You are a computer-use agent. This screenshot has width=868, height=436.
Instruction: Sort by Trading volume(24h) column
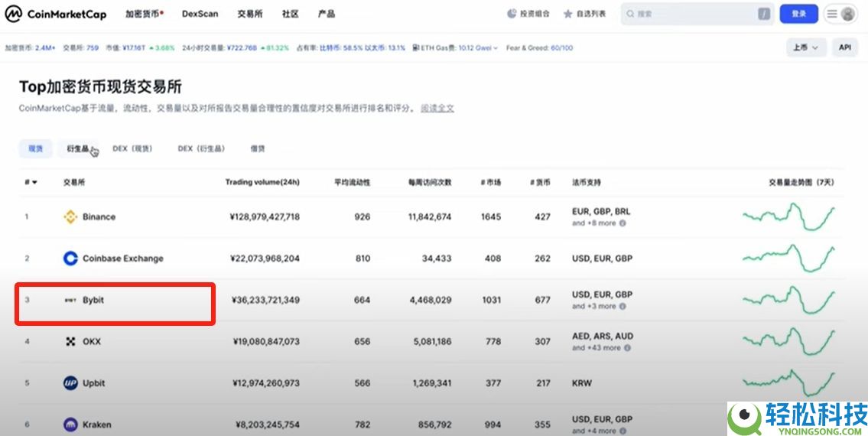pyautogui.click(x=262, y=182)
